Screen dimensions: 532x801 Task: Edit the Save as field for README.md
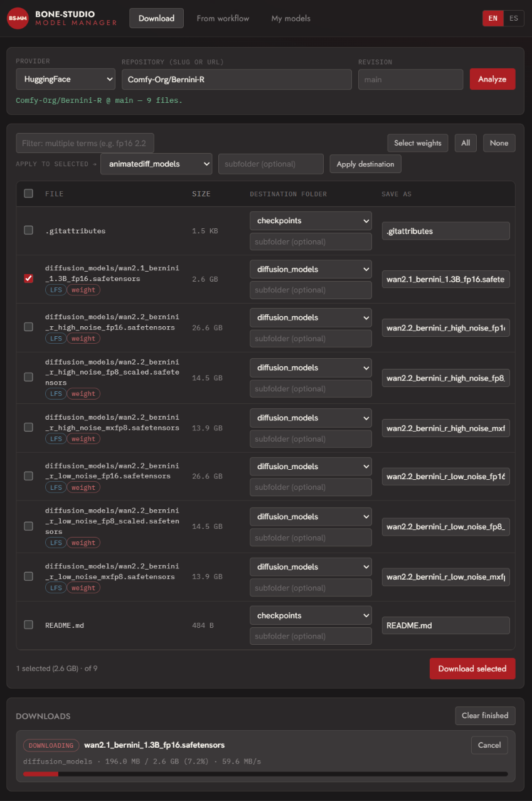445,625
